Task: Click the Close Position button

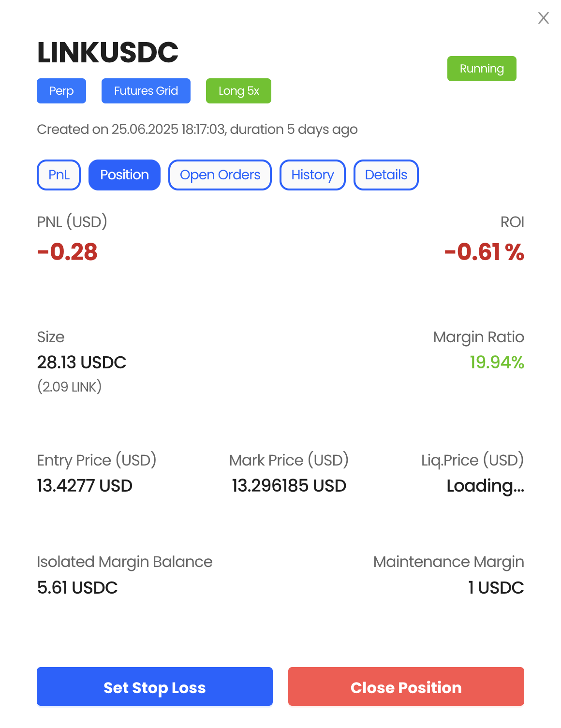Action: click(x=406, y=686)
